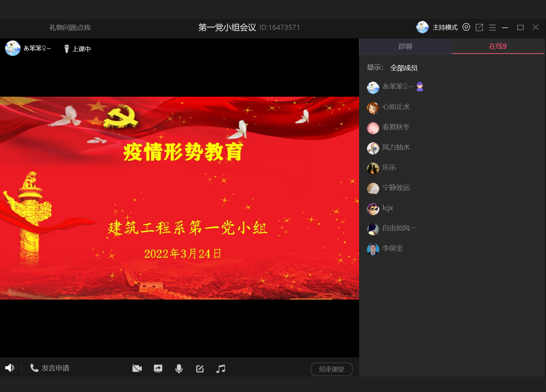
Task: Toggle the speaker volume icon
Action: (10, 368)
